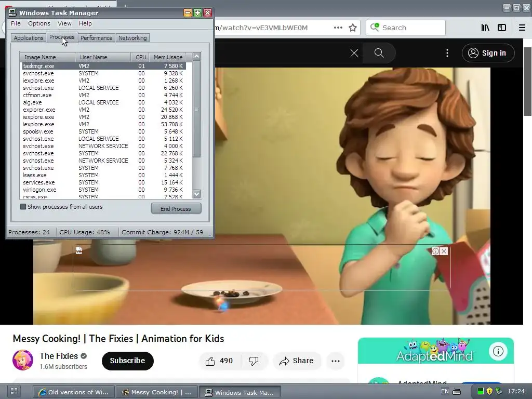Enable Show processes from all users

tap(23, 207)
